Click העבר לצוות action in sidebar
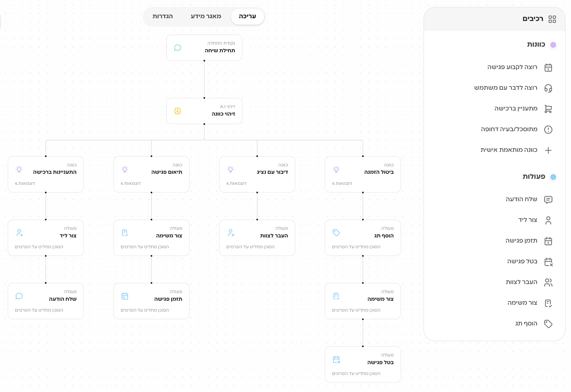The height and width of the screenshot is (392, 571). tap(521, 282)
